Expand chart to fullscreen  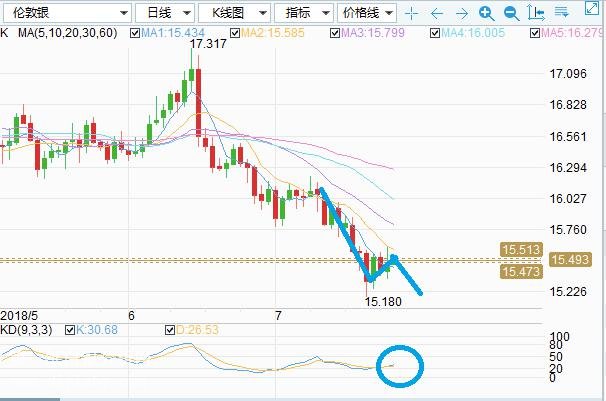[592, 8]
